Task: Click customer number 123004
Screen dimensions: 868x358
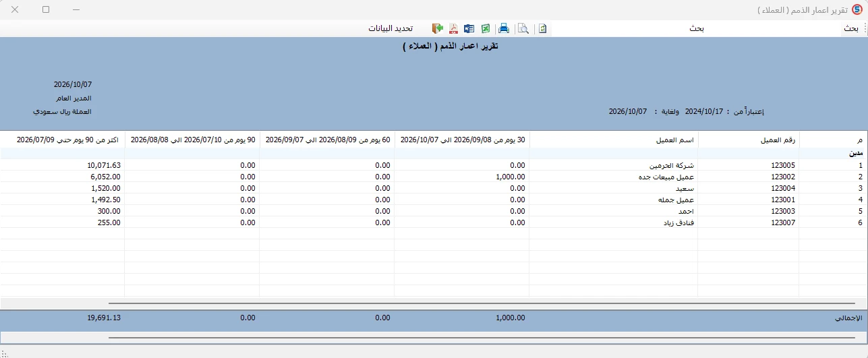Action: click(x=783, y=188)
